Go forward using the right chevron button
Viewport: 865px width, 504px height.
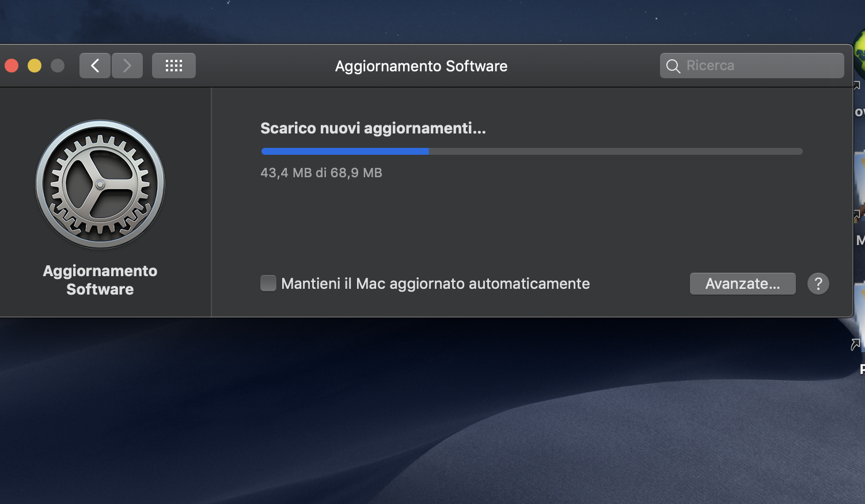point(127,66)
